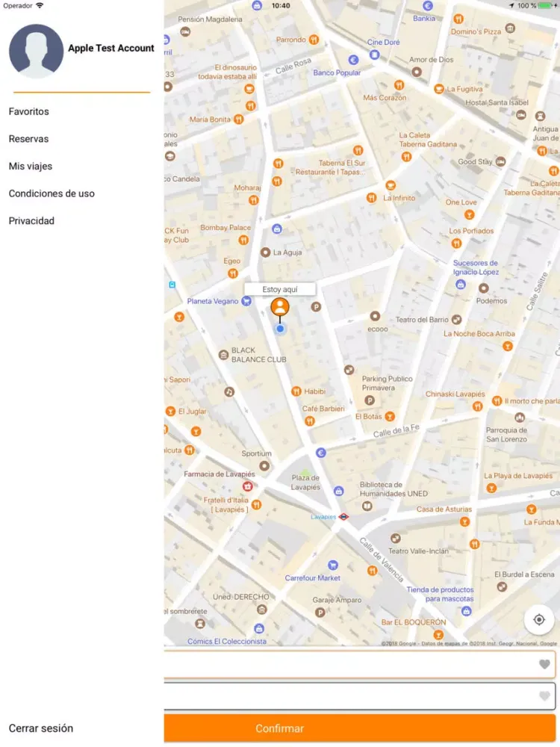Tap the Lavapiés metro station icon
Image resolution: width=560 pixels, height=747 pixels.
[x=343, y=516]
